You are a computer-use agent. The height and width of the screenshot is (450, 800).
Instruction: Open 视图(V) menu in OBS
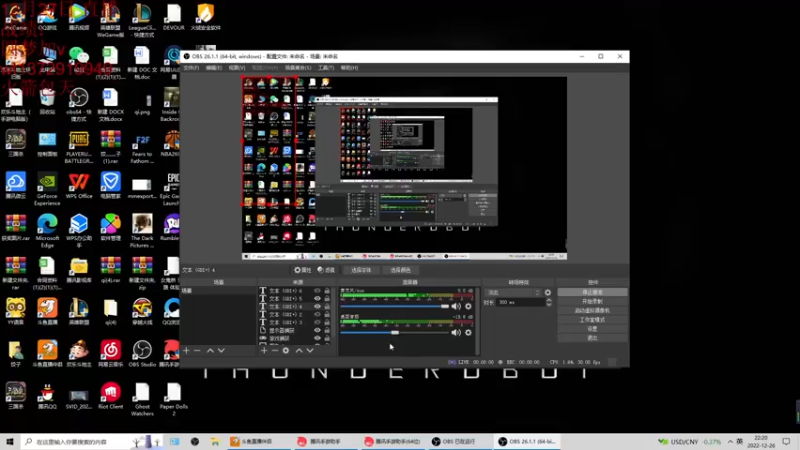coord(237,68)
